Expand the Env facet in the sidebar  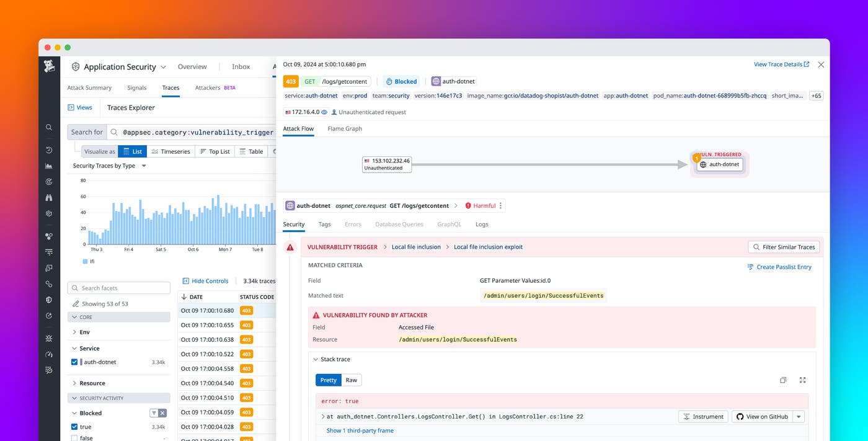pos(74,332)
